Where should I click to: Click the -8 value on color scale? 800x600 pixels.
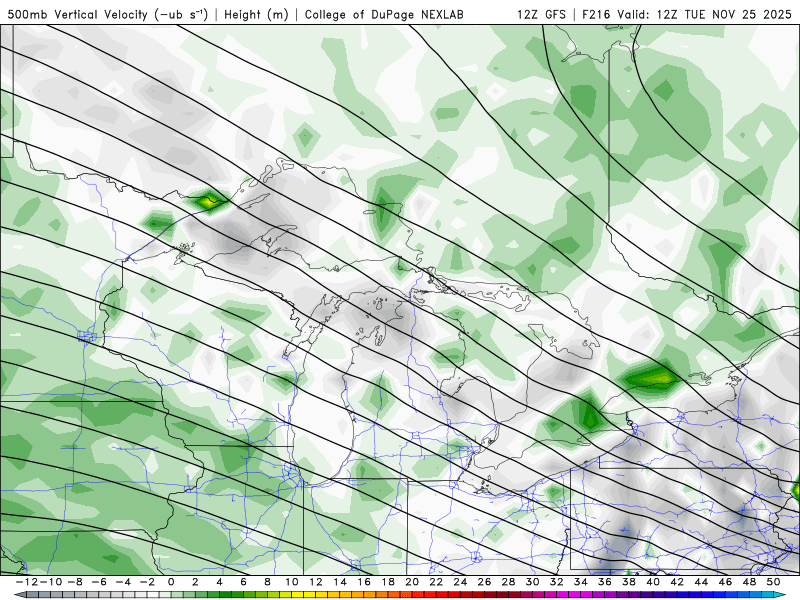tap(74, 582)
